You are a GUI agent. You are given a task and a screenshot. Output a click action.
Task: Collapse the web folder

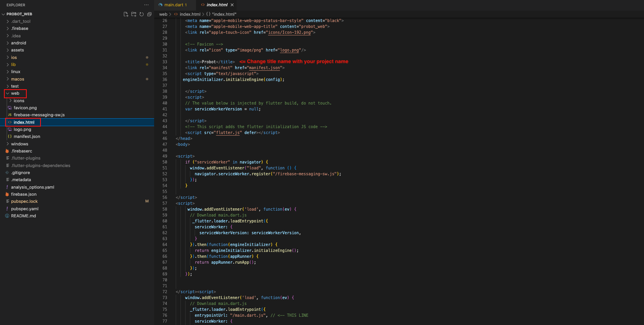click(15, 94)
